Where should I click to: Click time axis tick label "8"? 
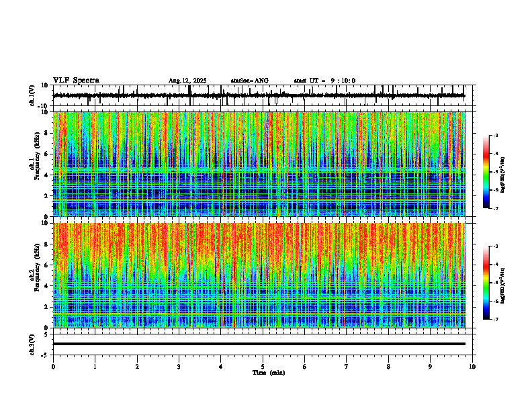[388, 367]
